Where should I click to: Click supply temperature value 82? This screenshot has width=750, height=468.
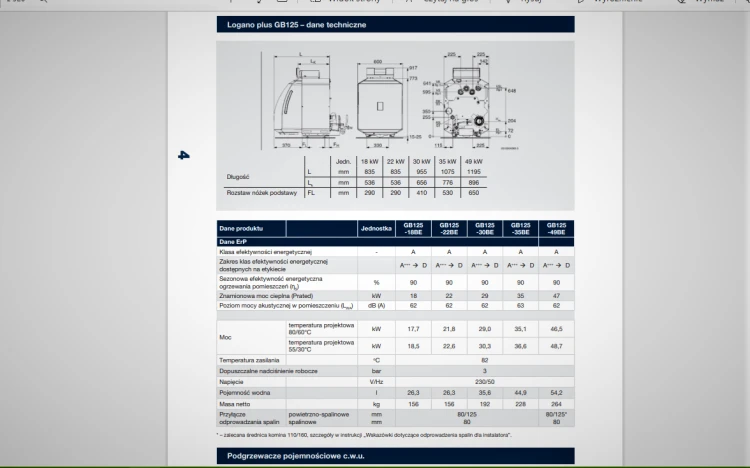[x=485, y=360]
